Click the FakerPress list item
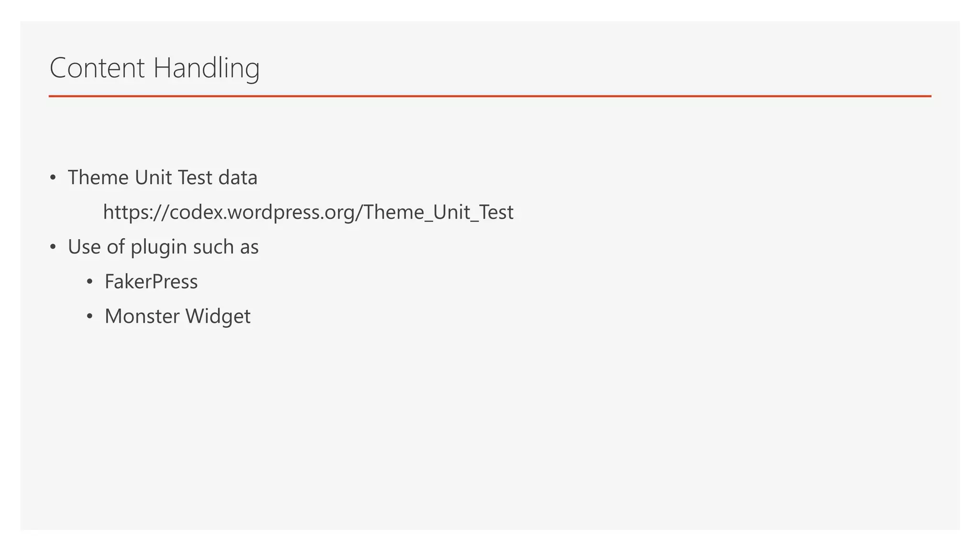Viewport: 980px width, 551px height. click(x=151, y=282)
